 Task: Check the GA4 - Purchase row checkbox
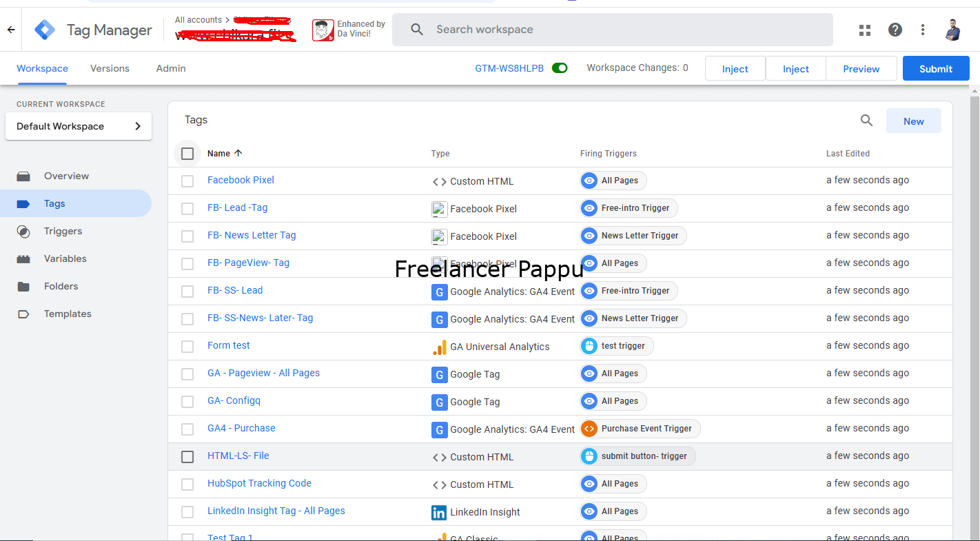pyautogui.click(x=187, y=429)
